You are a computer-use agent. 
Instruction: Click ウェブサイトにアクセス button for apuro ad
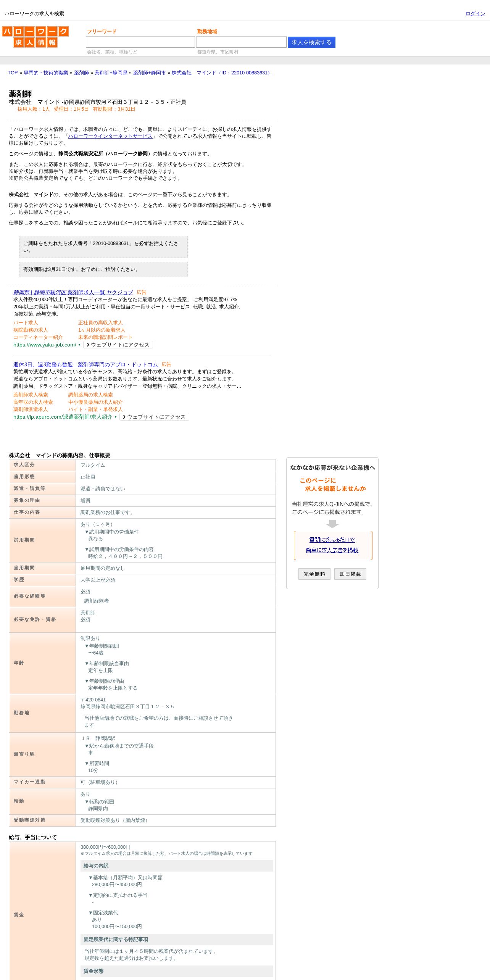click(x=154, y=417)
